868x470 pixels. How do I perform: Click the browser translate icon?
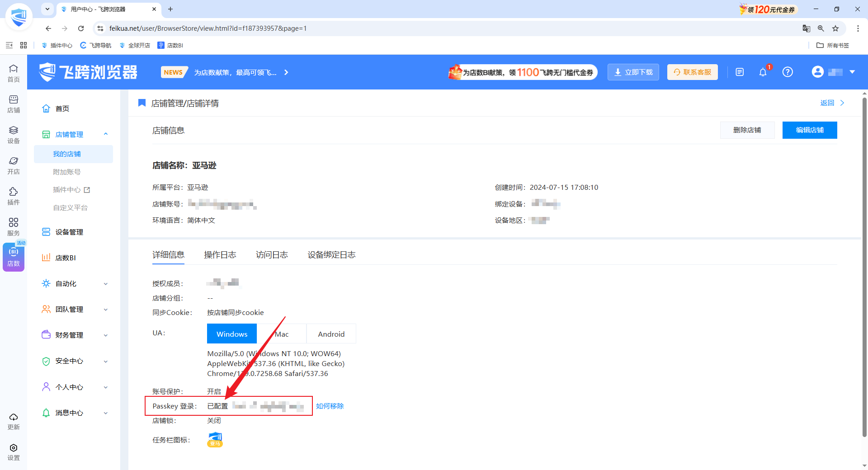tap(807, 28)
